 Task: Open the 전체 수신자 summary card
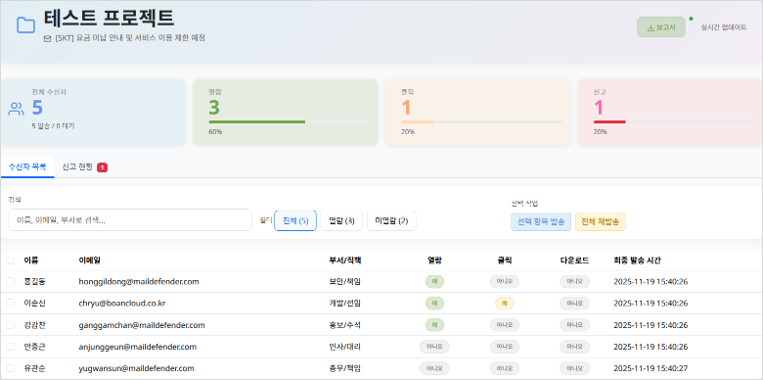93,112
